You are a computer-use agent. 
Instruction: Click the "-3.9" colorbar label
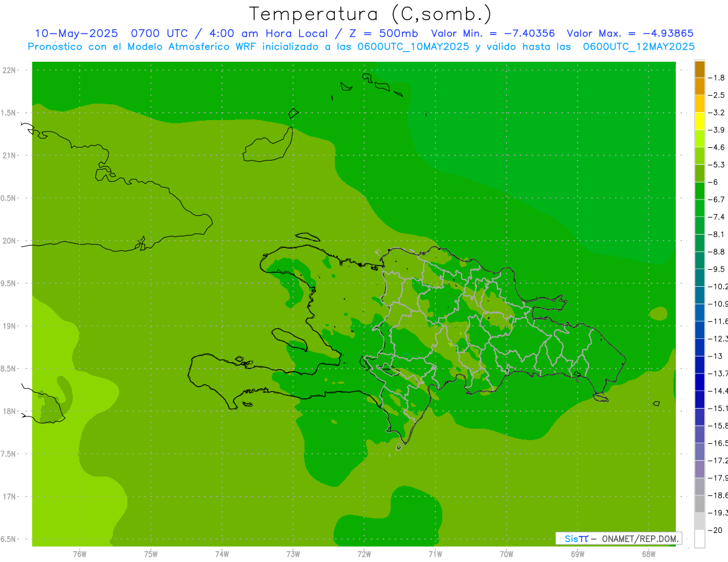point(717,130)
